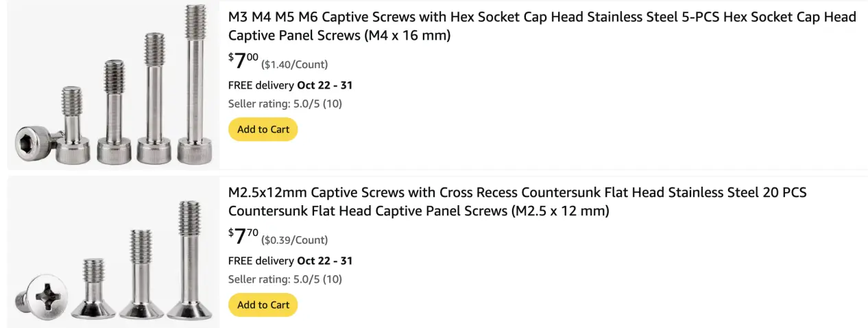This screenshot has height=328, width=868.
Task: Click FREE delivery Oct 22 - 31 on second listing
Action: click(x=290, y=261)
